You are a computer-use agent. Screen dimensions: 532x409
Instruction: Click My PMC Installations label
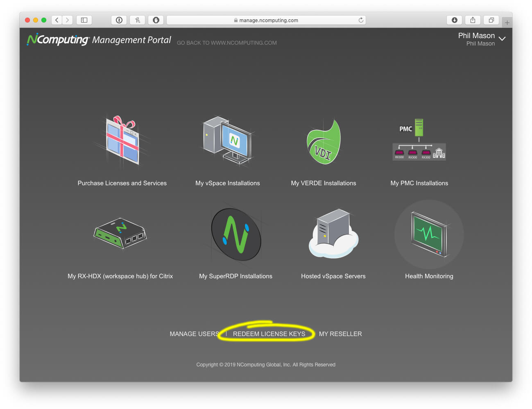pos(419,183)
